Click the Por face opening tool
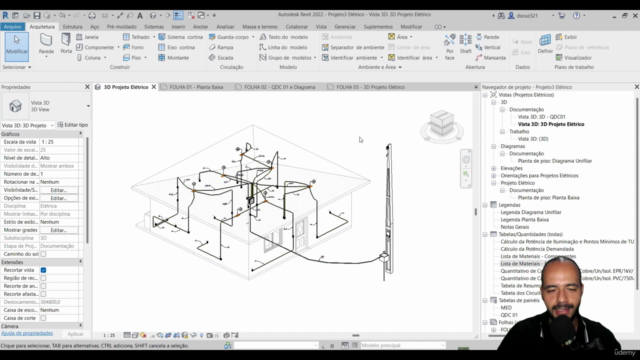Image resolution: width=640 pixels, height=360 pixels. coord(449,47)
